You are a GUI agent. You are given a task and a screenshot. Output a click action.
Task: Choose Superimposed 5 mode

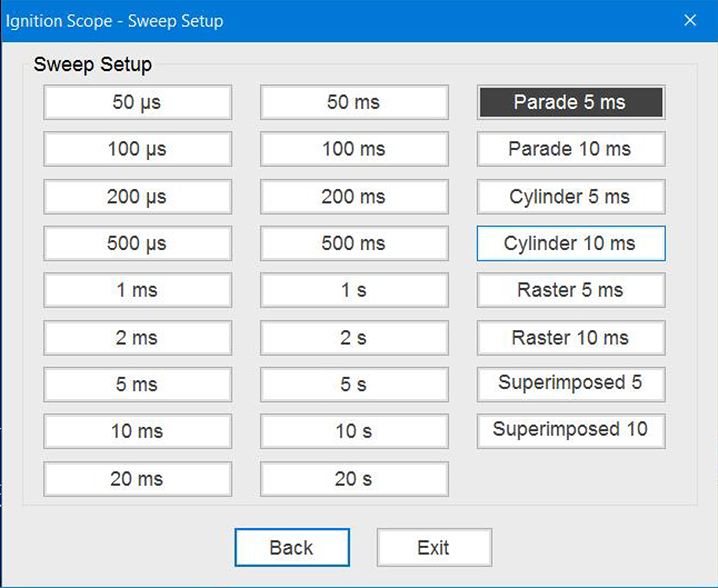coord(571,384)
